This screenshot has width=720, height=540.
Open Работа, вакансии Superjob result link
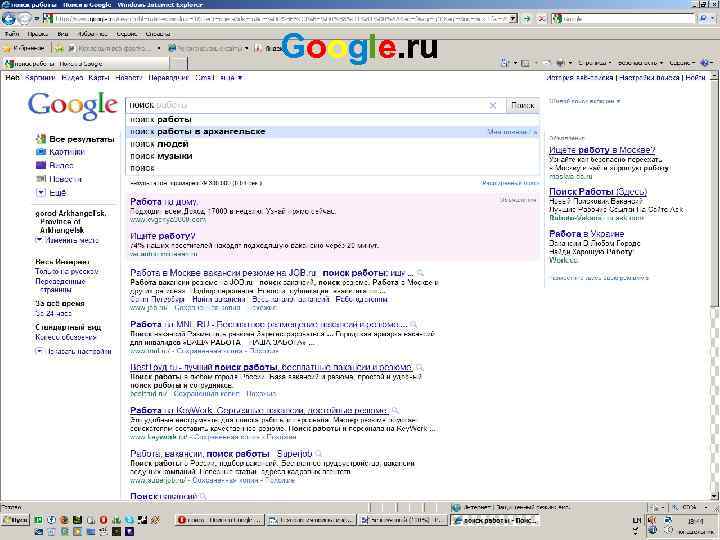[x=221, y=454]
